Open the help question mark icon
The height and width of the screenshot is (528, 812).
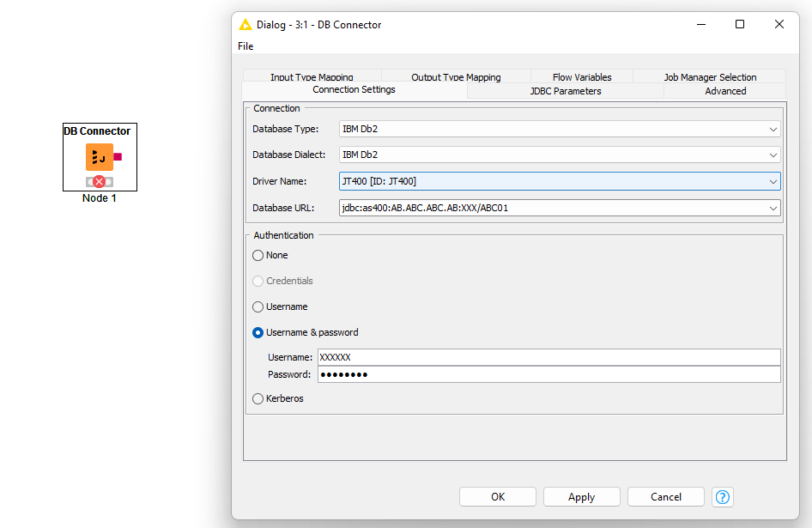point(723,497)
